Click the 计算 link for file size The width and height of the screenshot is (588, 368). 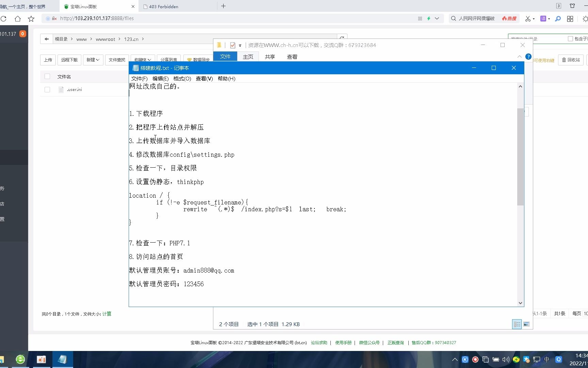pyautogui.click(x=107, y=314)
